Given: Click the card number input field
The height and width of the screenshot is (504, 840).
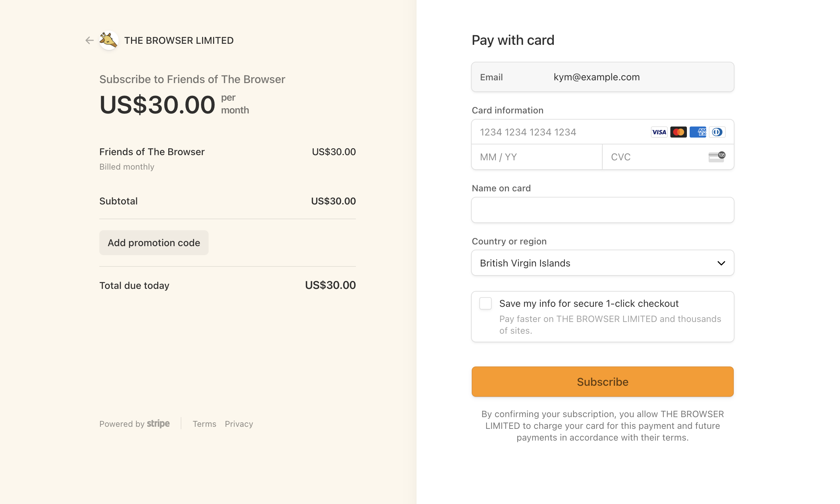Looking at the screenshot, I should pos(552,132).
